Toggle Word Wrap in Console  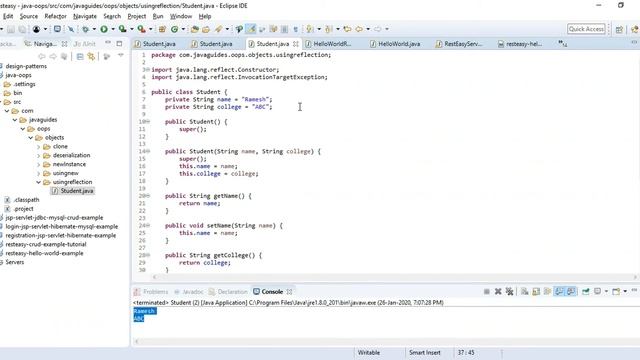[547, 291]
